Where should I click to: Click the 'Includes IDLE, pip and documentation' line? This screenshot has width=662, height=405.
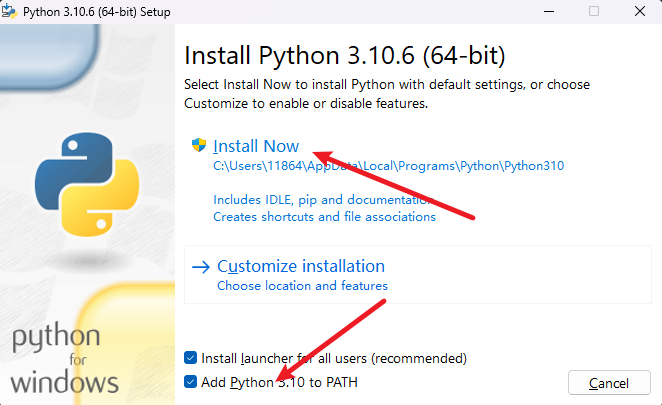coord(323,199)
